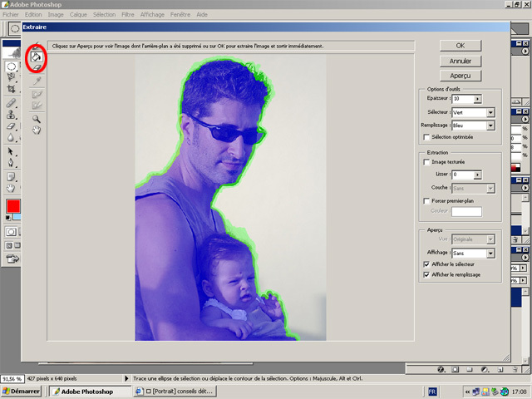Screen dimensions: 532x399
Task: Open the Sélection menu
Action: coord(104,15)
